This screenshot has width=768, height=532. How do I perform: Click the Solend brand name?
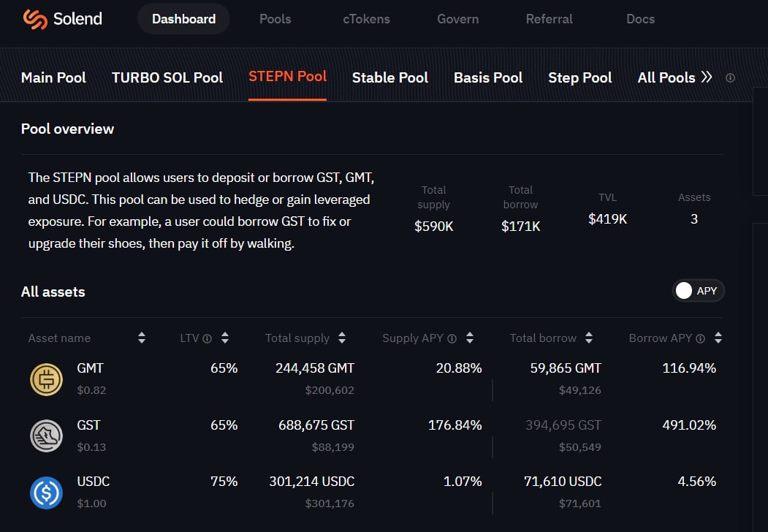tap(78, 19)
